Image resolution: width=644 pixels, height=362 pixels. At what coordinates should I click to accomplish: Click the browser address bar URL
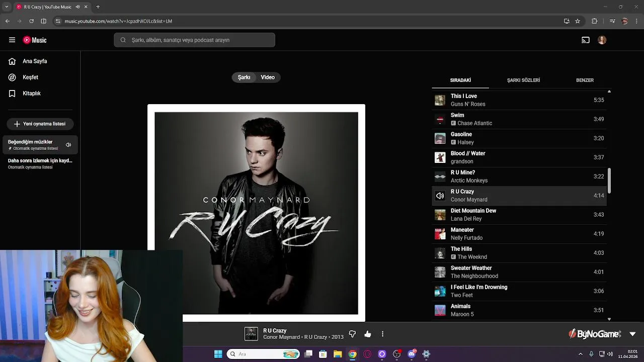[x=118, y=21]
